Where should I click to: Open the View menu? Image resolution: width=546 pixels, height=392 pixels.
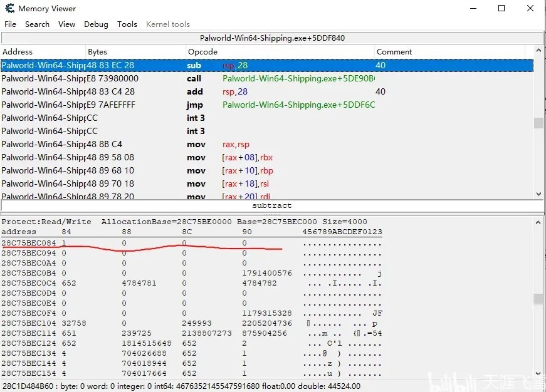(66, 24)
